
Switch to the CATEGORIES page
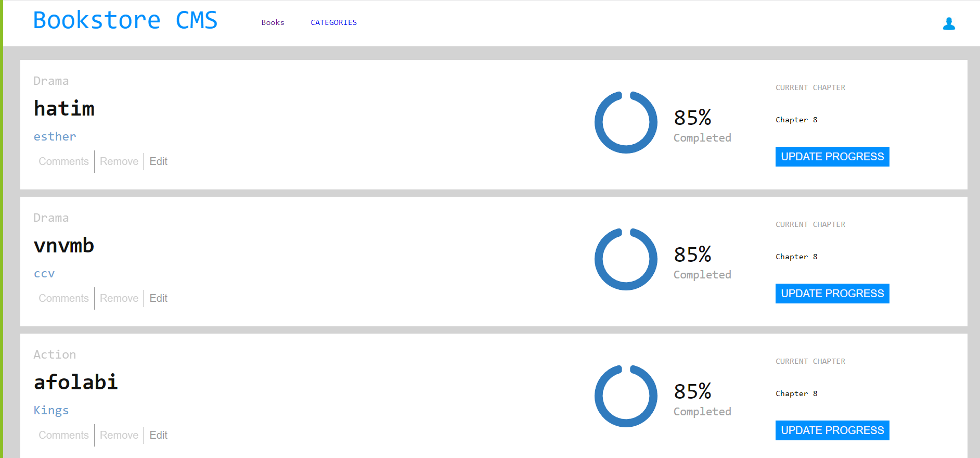333,22
